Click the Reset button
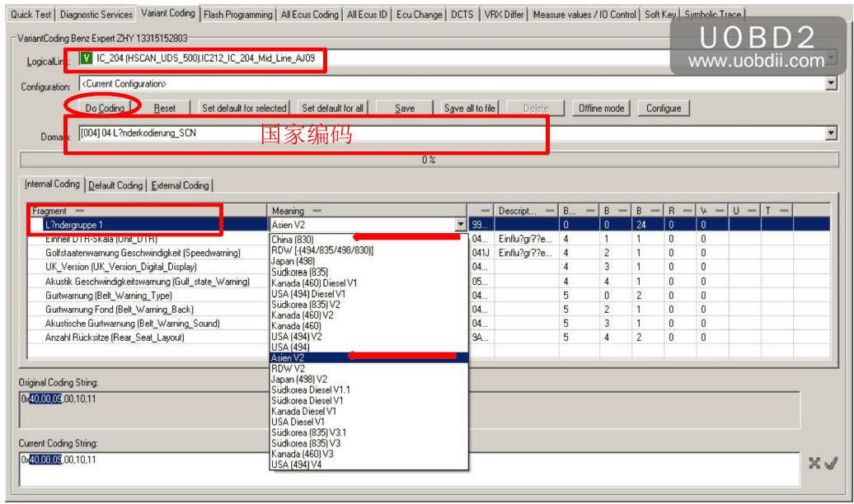The height and width of the screenshot is (504, 854). pos(165,108)
